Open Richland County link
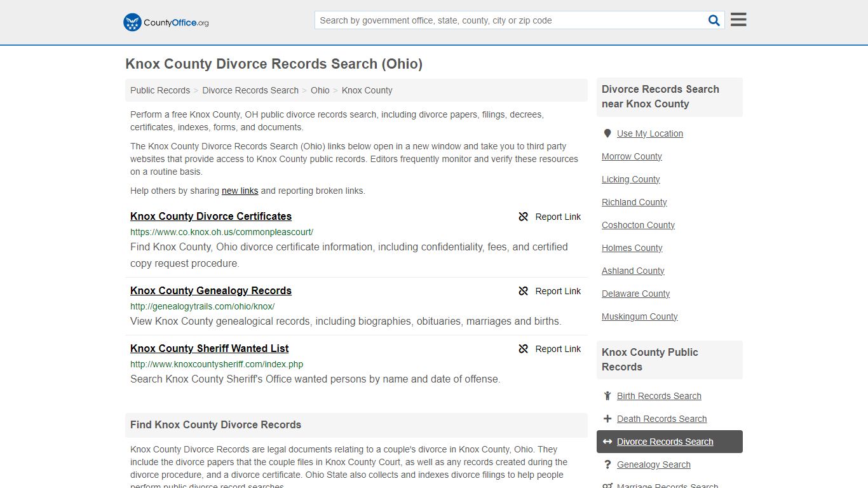Image resolution: width=868 pixels, height=488 pixels. pyautogui.click(x=634, y=202)
